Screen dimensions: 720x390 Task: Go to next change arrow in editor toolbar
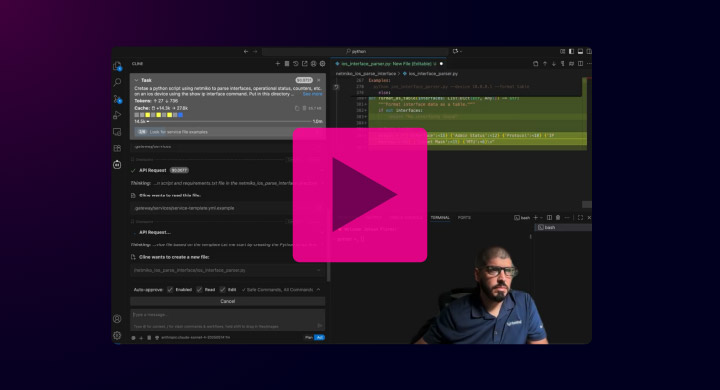pyautogui.click(x=553, y=64)
